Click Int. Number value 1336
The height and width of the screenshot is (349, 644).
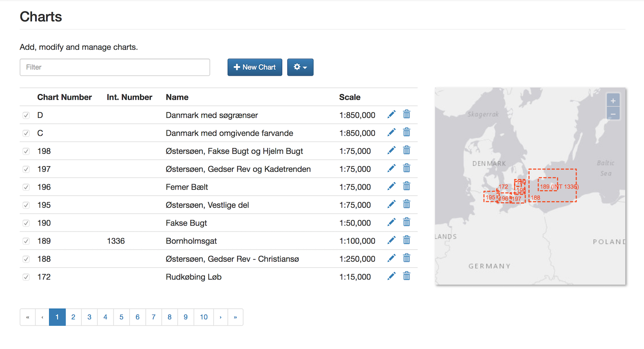[x=116, y=241]
